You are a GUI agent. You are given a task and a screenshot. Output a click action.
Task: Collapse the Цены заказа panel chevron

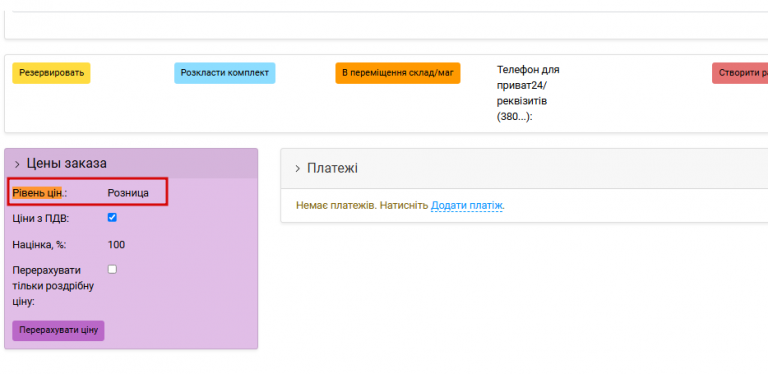[x=17, y=164]
